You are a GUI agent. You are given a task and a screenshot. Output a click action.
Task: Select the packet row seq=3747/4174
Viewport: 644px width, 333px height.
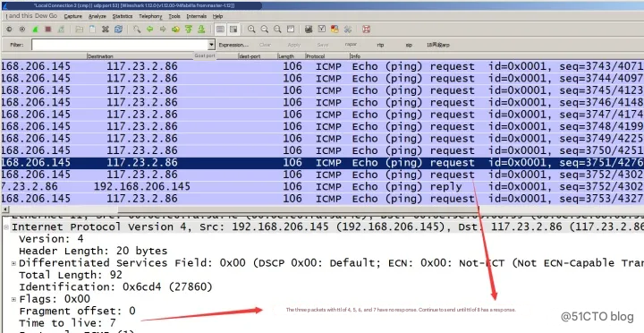click(x=322, y=115)
